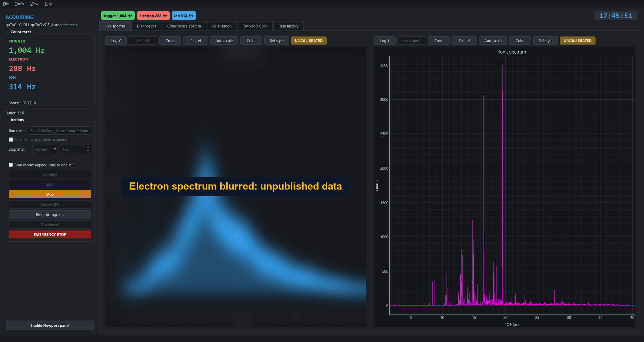This screenshot has height=342, width=644.
Task: Click the Save HDF5 button
Action: pyautogui.click(x=50, y=205)
